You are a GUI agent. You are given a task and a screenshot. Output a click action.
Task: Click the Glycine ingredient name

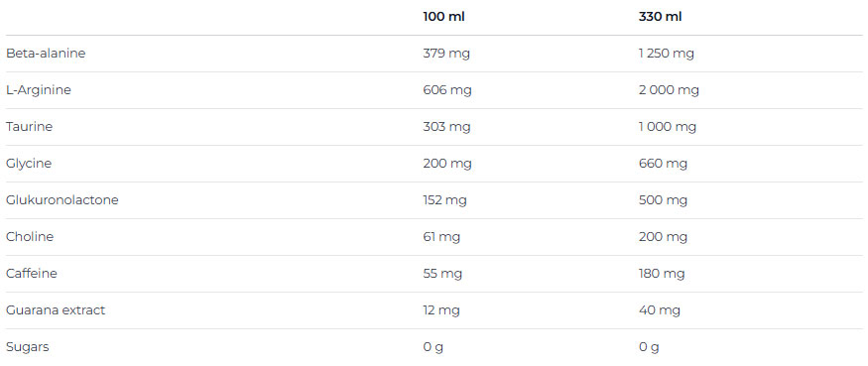(x=28, y=164)
